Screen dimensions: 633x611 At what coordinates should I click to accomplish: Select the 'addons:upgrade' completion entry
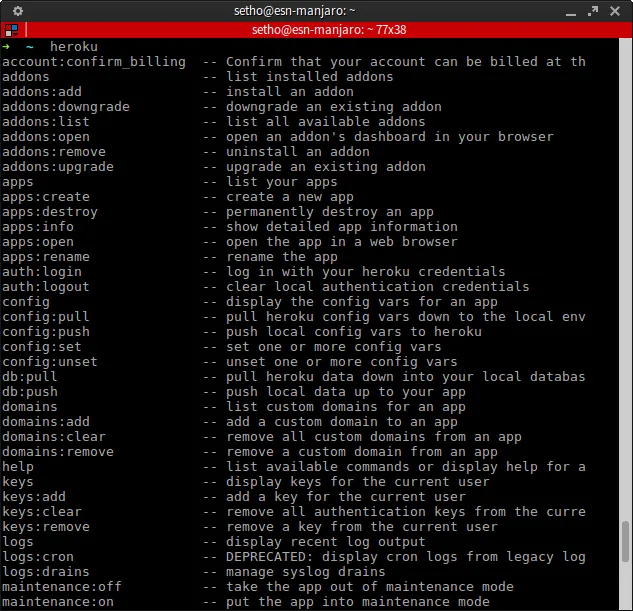pyautogui.click(x=58, y=167)
